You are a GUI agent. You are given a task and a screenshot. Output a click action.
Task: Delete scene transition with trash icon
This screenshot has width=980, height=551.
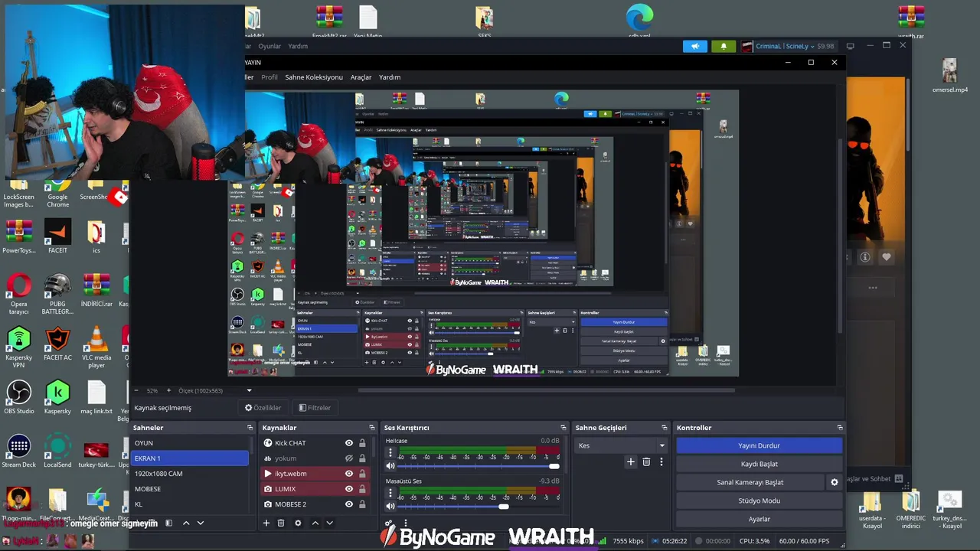(x=646, y=461)
